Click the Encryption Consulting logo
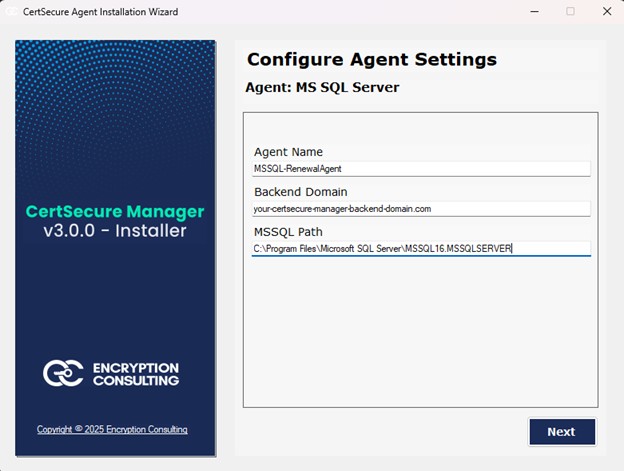 (111, 373)
